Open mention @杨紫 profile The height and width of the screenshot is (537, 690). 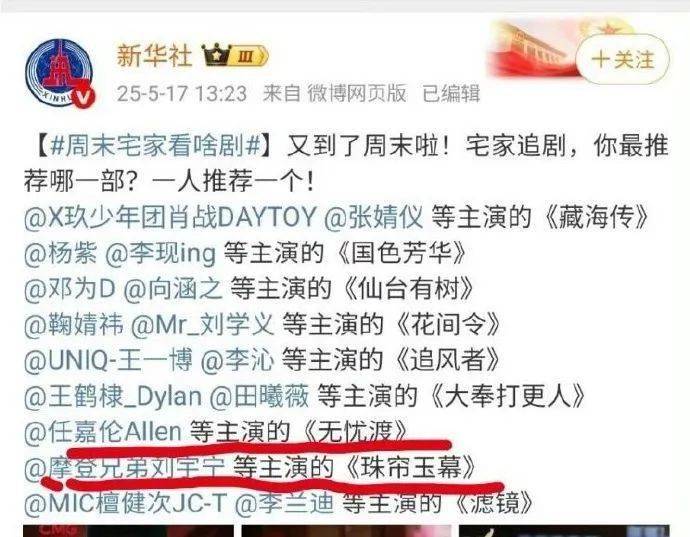61,254
